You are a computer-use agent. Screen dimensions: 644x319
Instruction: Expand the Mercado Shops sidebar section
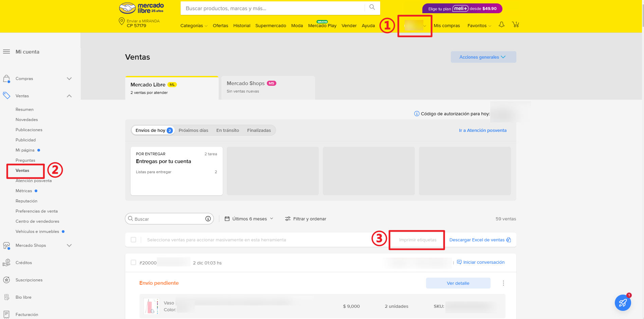[x=69, y=245]
